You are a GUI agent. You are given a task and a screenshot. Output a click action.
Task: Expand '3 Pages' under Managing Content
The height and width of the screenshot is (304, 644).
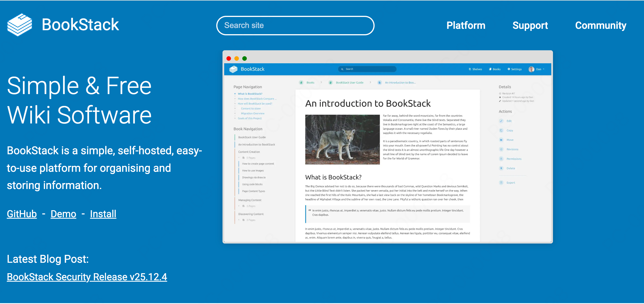[x=247, y=206]
